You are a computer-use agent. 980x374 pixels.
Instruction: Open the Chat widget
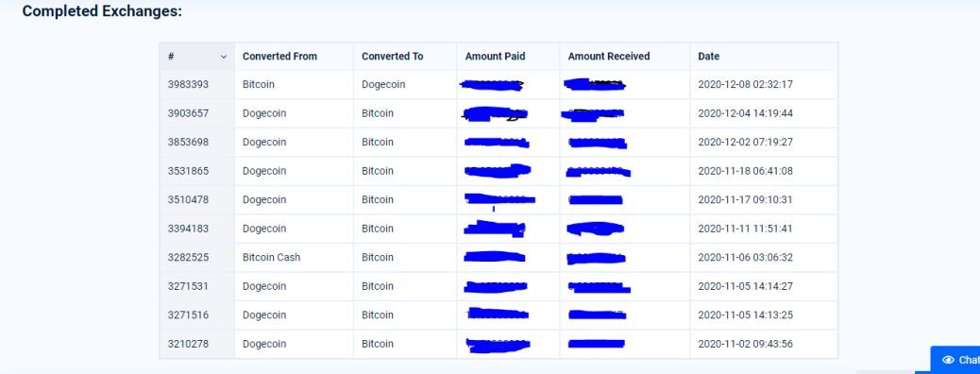pyautogui.click(x=955, y=360)
